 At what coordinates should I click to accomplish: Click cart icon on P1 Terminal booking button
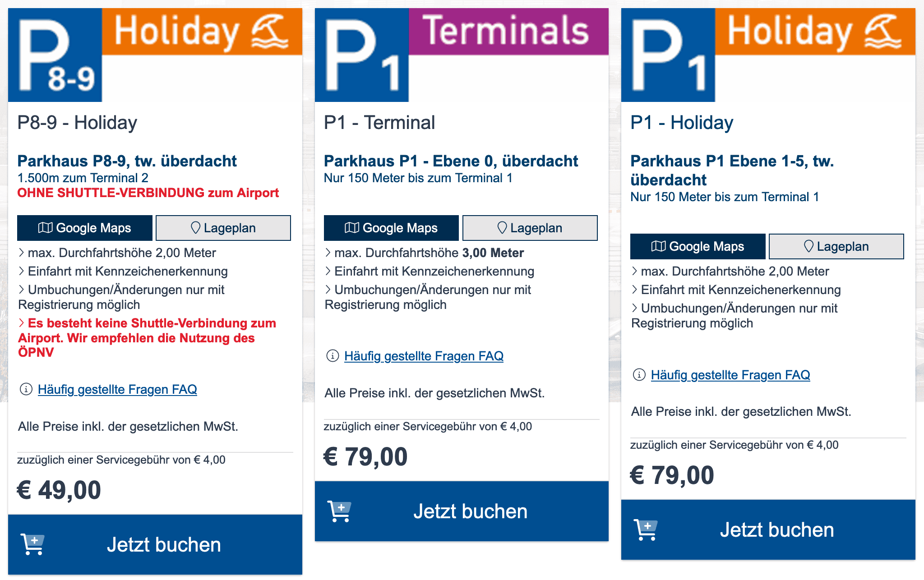(340, 511)
